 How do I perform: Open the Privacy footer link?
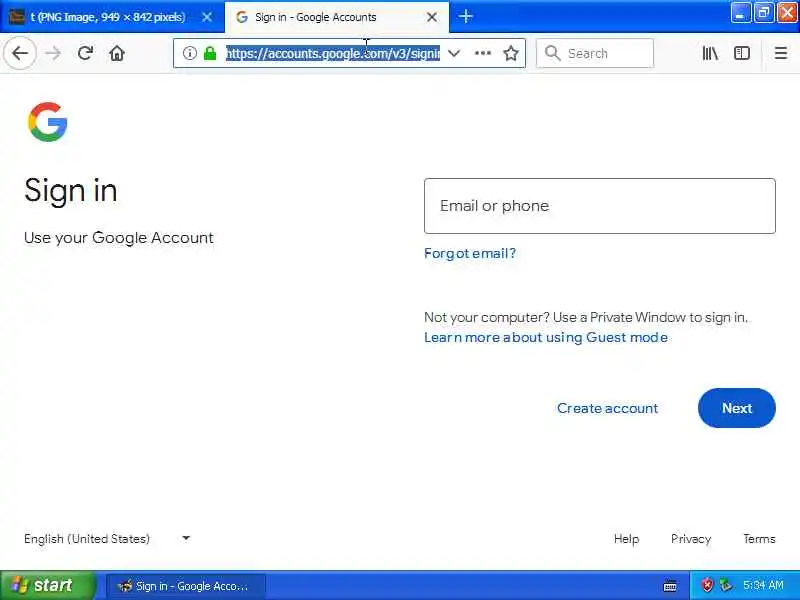click(x=691, y=539)
